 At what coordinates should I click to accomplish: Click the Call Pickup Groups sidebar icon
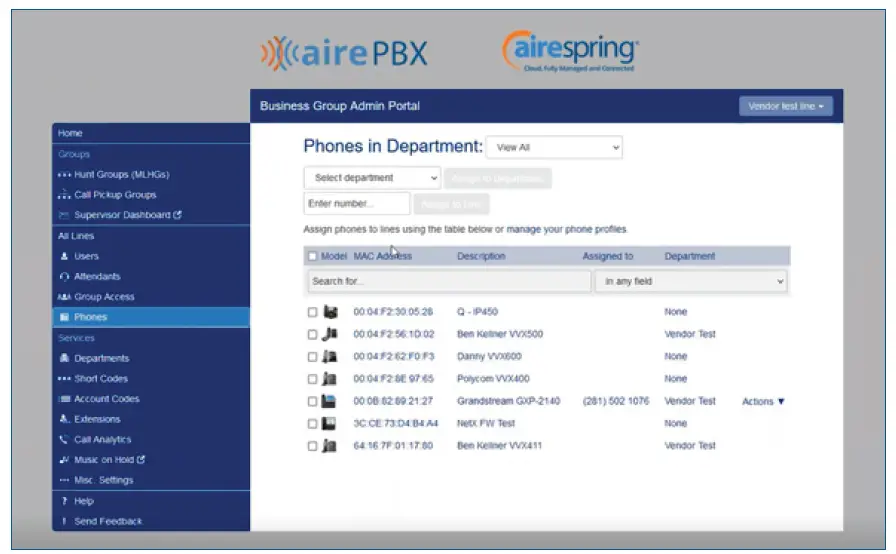[64, 195]
